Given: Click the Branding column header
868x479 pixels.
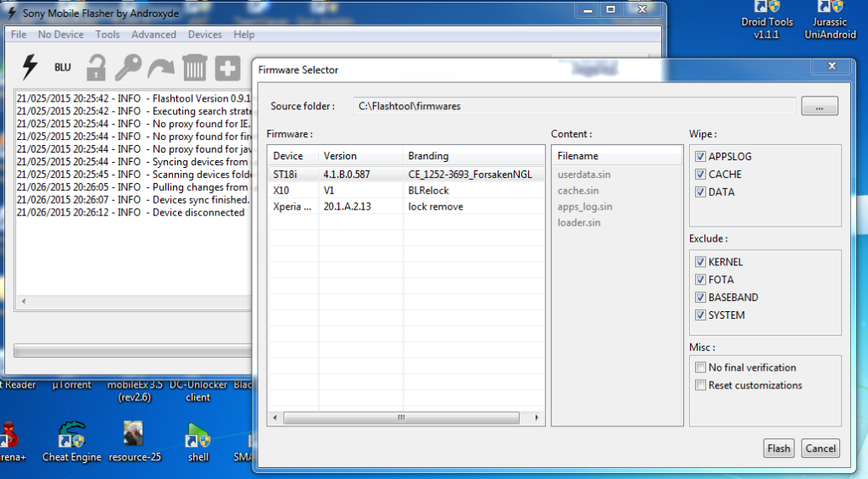Looking at the screenshot, I should (473, 156).
